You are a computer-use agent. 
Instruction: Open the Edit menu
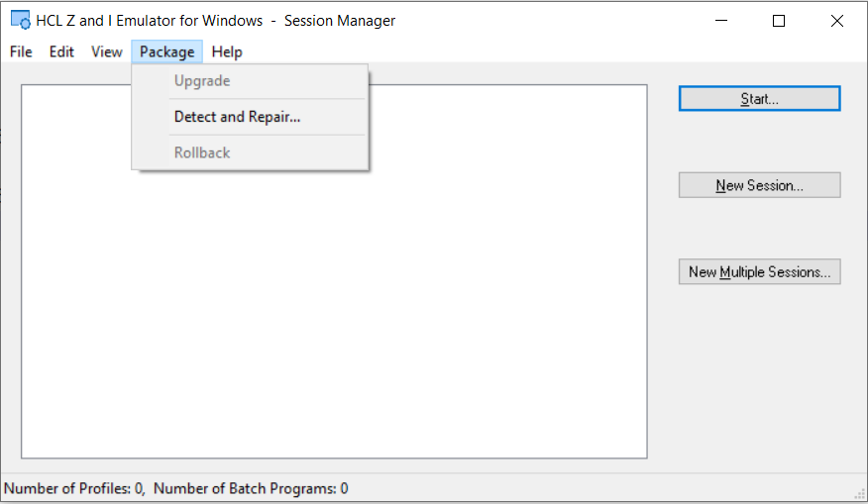tap(61, 51)
